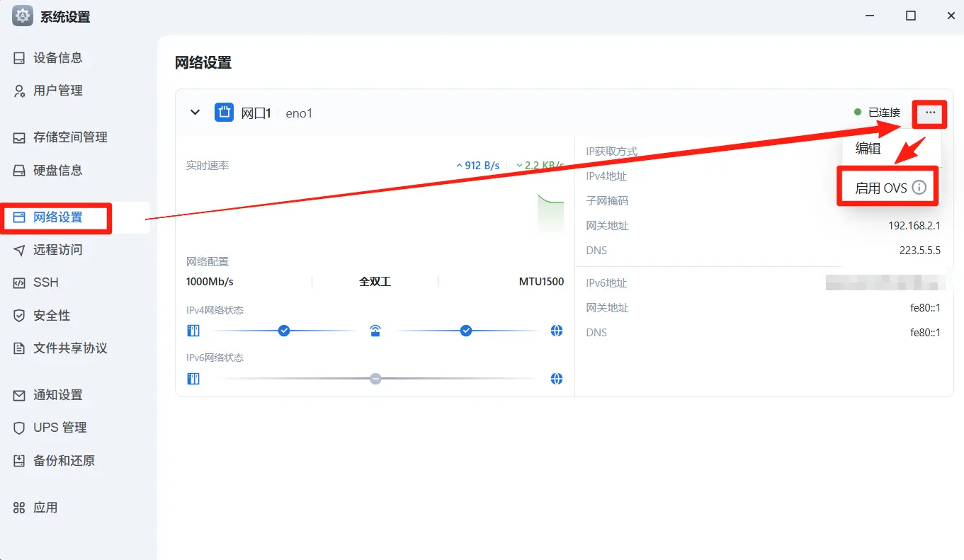
Task: Collapse the 网口1 network card panel
Action: point(195,113)
